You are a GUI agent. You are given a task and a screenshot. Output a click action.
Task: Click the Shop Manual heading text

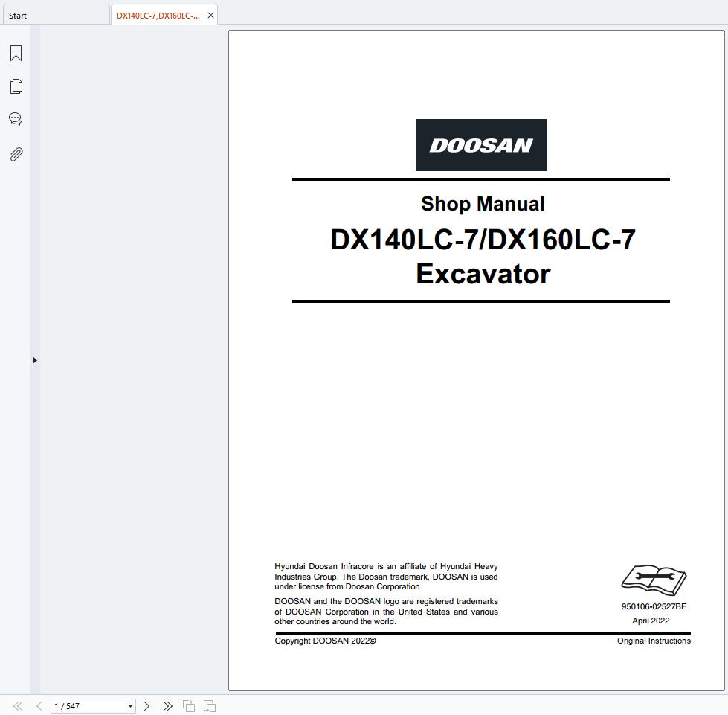coord(483,204)
